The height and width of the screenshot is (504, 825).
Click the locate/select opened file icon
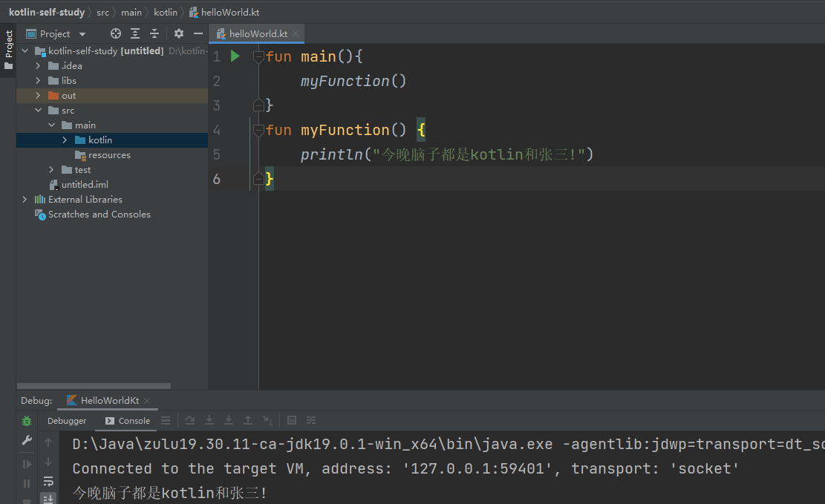point(116,33)
